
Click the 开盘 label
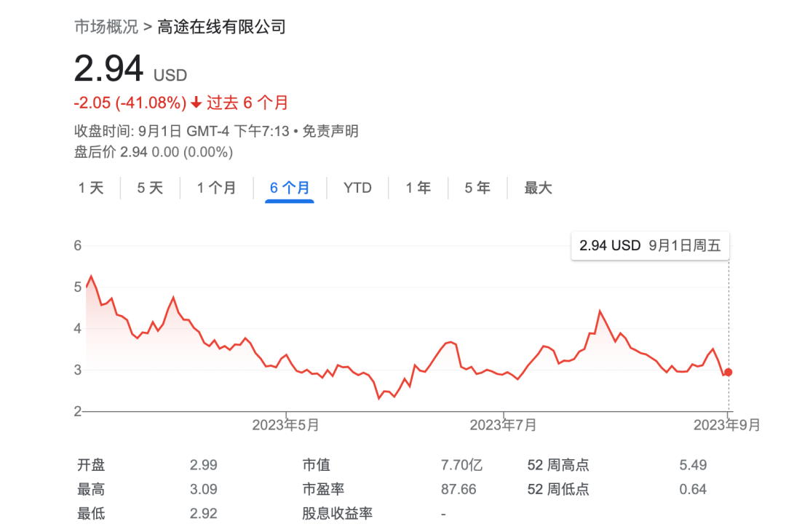coord(91,465)
